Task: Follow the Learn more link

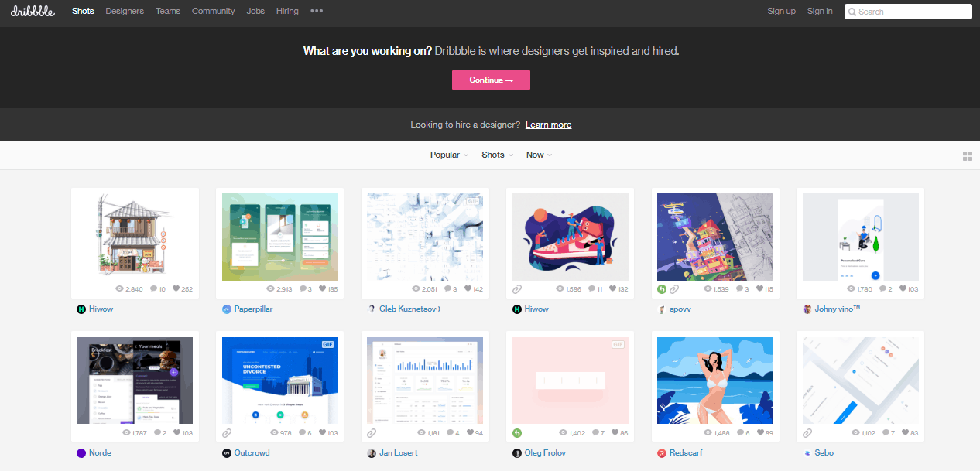Action: pos(548,125)
